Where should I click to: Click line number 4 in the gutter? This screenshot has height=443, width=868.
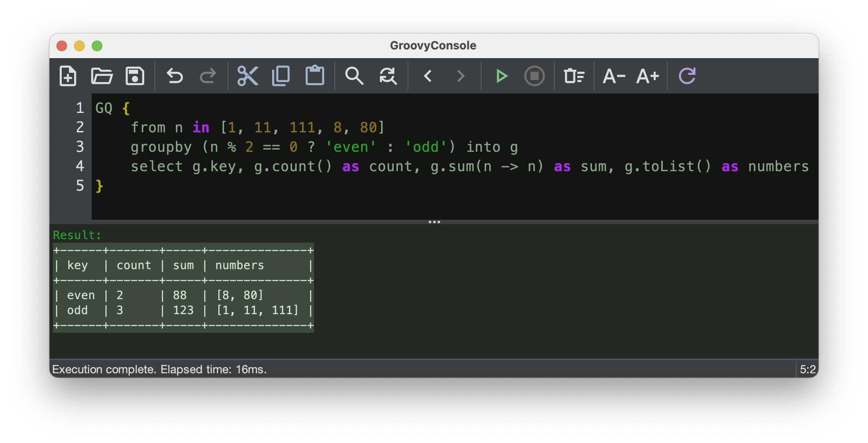(x=80, y=166)
